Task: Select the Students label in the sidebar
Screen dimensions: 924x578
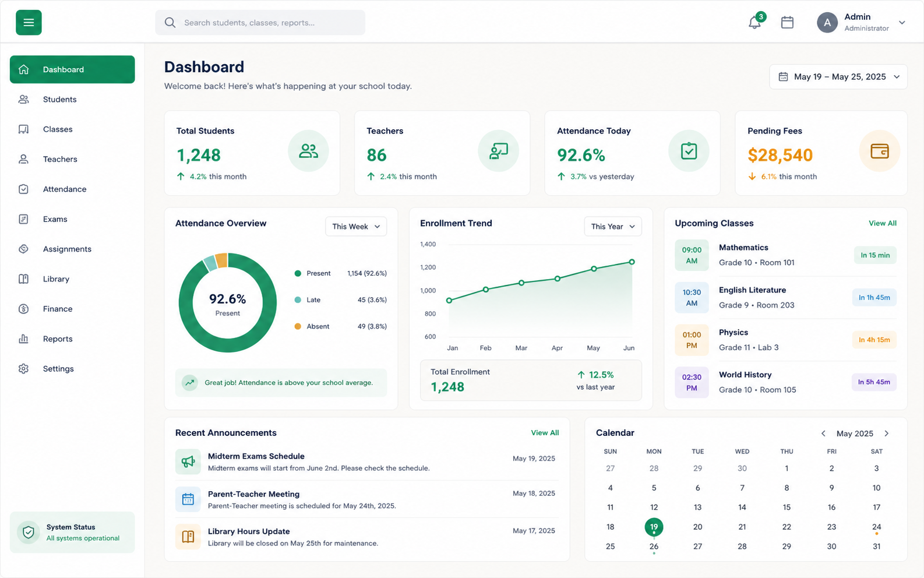Action: [60, 100]
